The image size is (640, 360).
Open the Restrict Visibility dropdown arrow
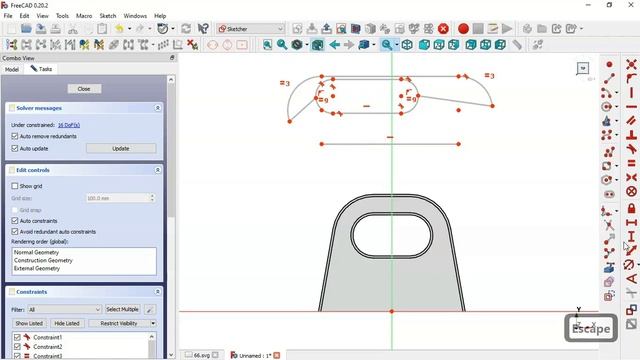click(x=153, y=323)
